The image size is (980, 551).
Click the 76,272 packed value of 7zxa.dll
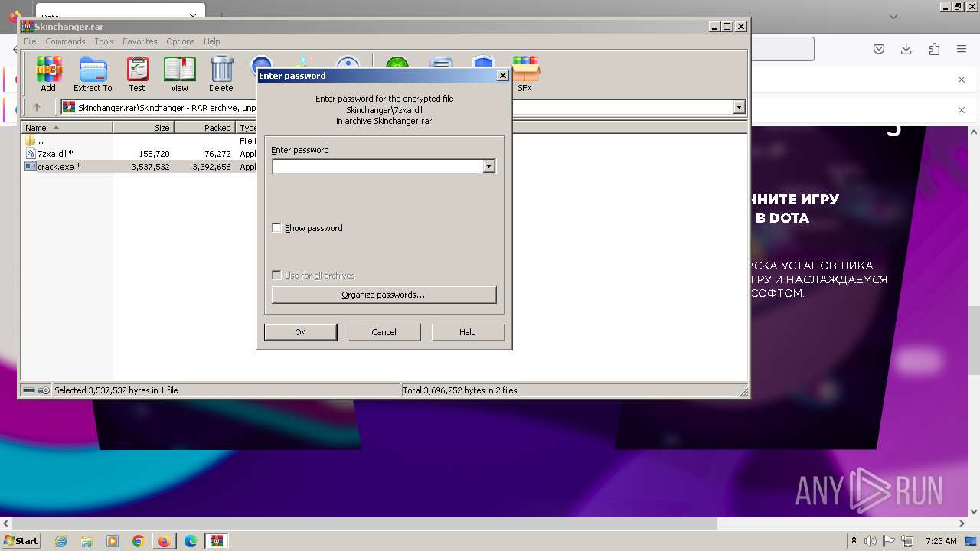tap(217, 154)
